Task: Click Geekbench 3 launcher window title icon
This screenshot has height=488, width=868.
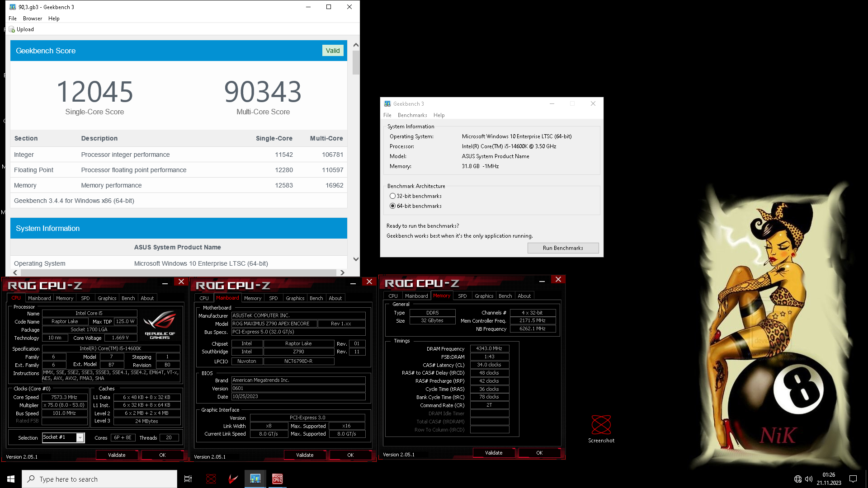Action: [387, 103]
